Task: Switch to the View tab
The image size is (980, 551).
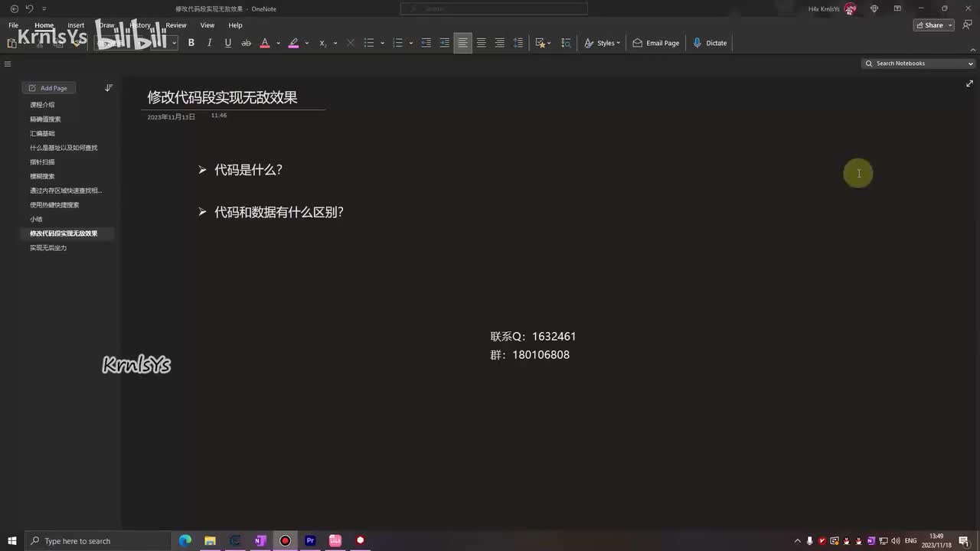Action: [207, 25]
